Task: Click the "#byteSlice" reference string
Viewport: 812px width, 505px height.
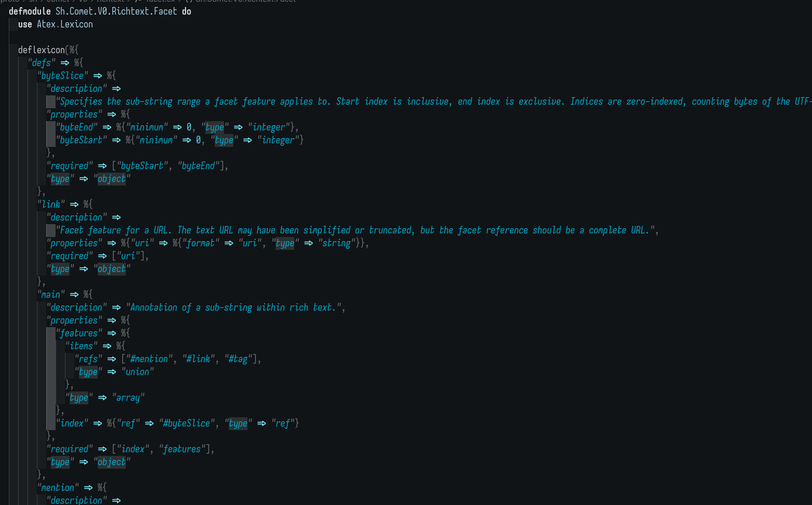Action: click(x=186, y=423)
